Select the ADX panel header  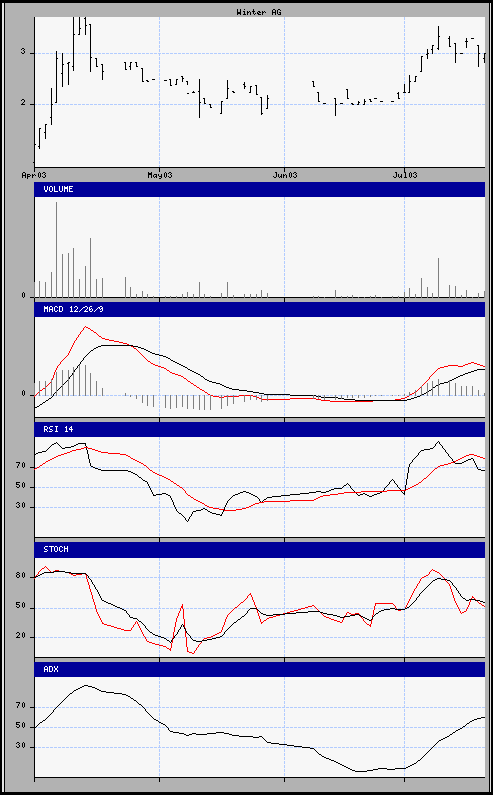(x=260, y=669)
